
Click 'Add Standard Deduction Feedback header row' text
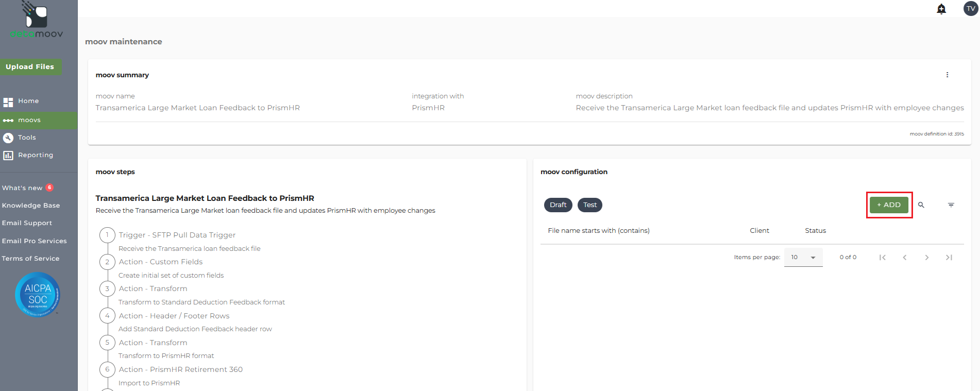(x=195, y=329)
